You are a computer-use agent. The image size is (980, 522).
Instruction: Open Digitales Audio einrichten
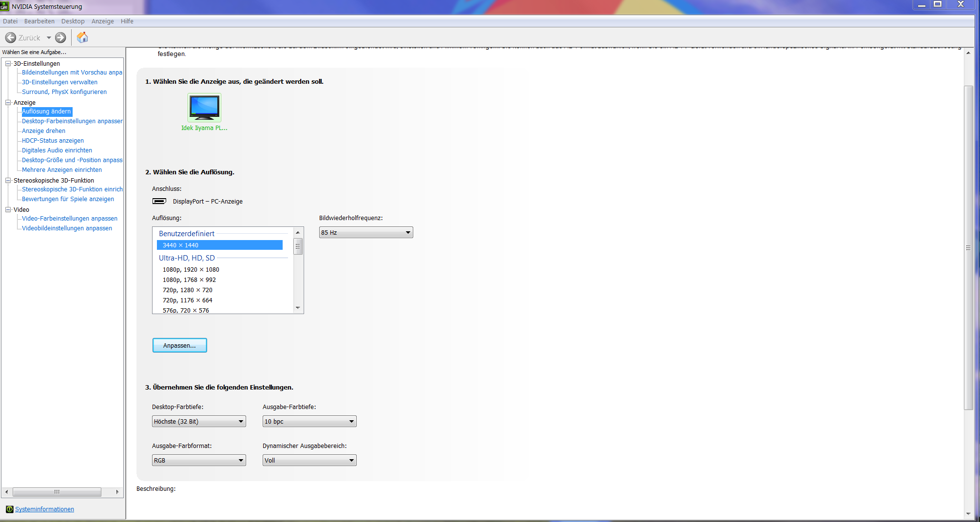coord(57,150)
